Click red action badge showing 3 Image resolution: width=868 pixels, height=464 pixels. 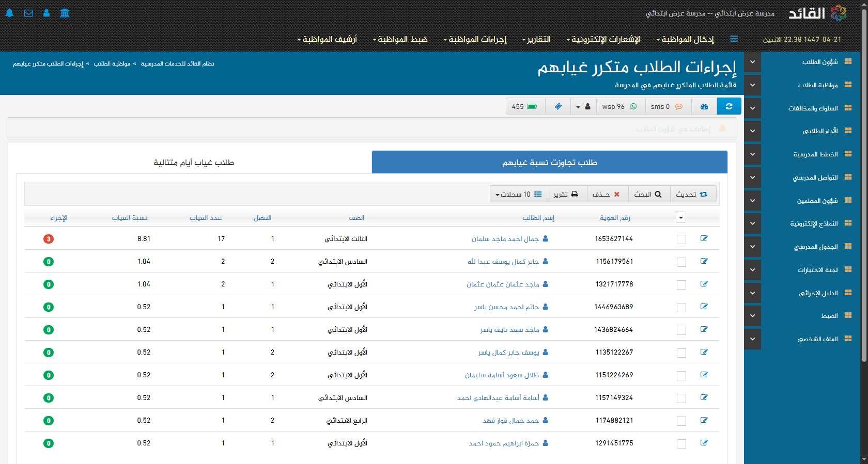[x=49, y=239]
